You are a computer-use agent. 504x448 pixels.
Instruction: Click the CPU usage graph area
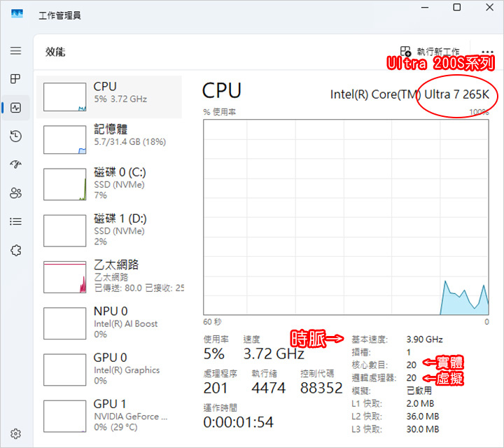pos(346,217)
